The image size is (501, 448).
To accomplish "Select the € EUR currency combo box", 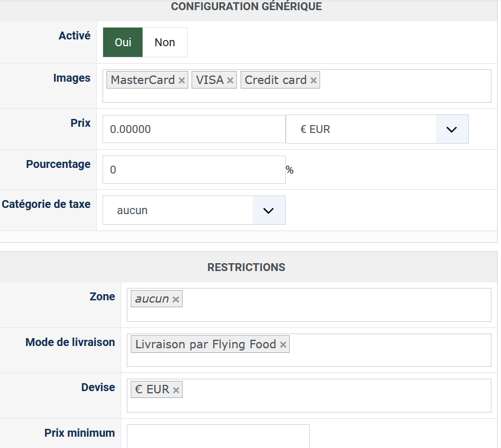I will [361, 130].
